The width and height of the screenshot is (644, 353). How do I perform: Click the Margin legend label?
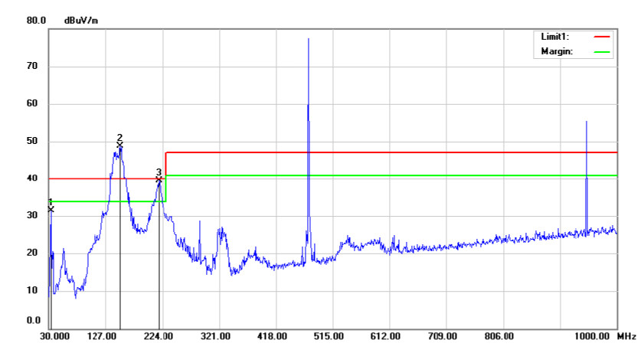tap(557, 52)
